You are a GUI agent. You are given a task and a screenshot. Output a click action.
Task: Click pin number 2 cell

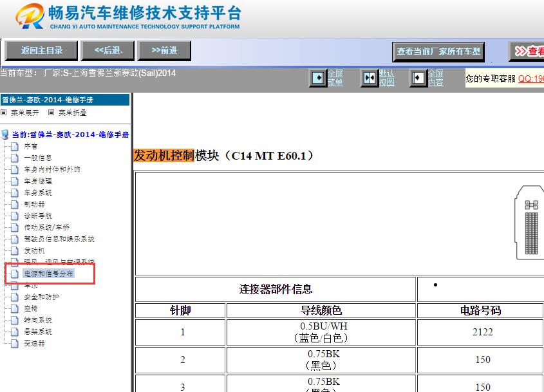(x=180, y=360)
